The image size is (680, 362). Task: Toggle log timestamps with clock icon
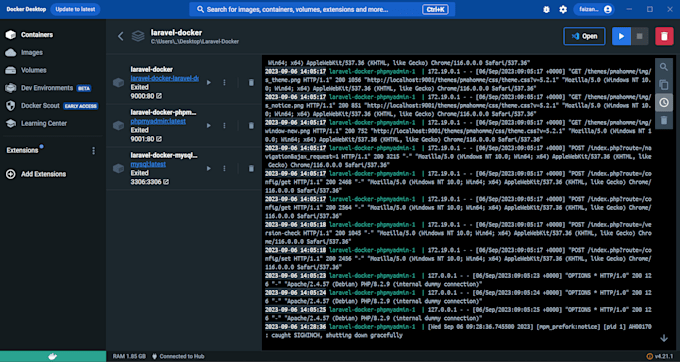[x=664, y=103]
